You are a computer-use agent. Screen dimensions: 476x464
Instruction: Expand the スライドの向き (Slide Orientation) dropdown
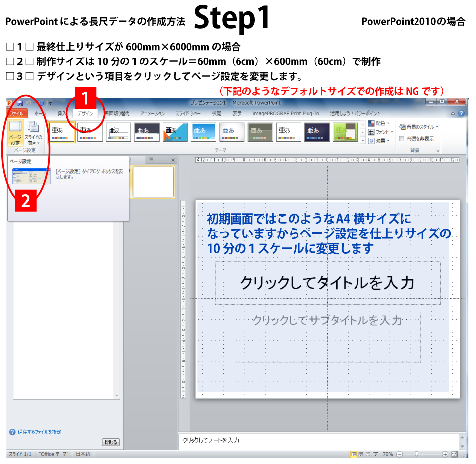[33, 133]
